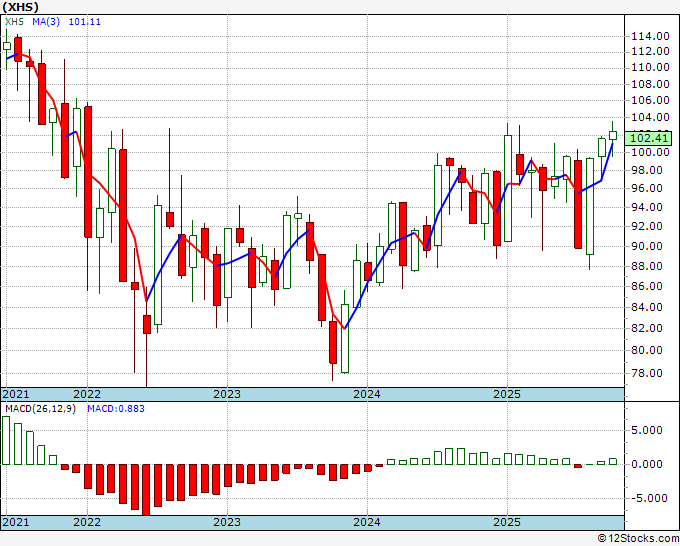Click 2022 on the price chart timeline
Image resolution: width=680 pixels, height=546 pixels.
click(87, 394)
